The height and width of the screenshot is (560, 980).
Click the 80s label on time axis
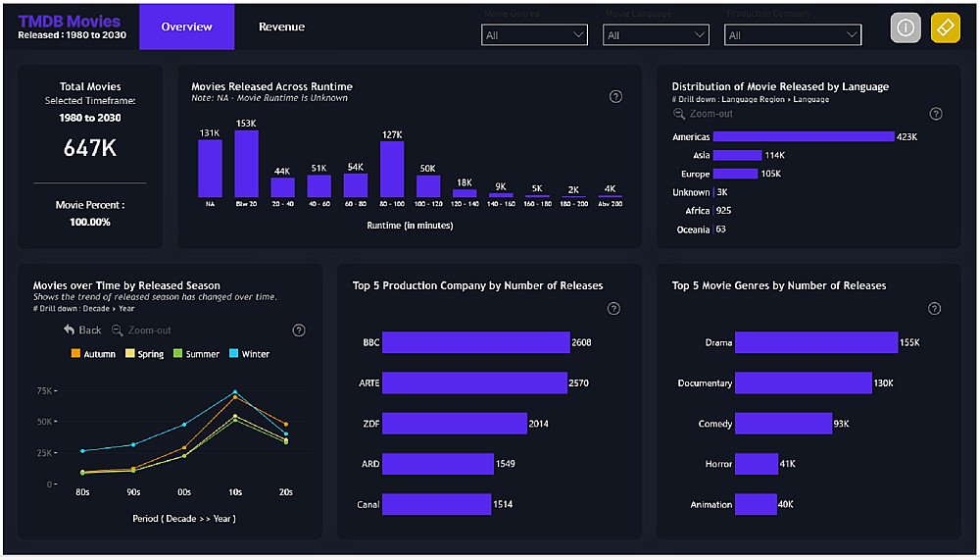(x=82, y=492)
